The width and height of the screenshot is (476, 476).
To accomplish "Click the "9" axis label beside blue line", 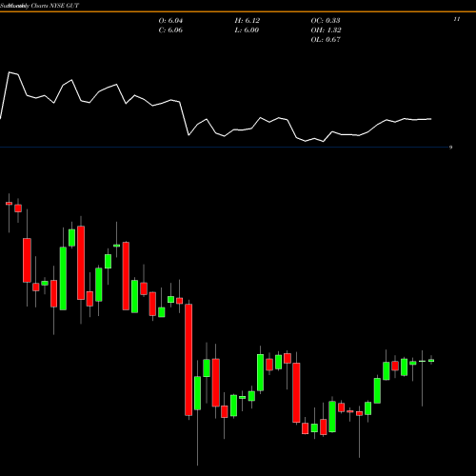I will (450, 148).
